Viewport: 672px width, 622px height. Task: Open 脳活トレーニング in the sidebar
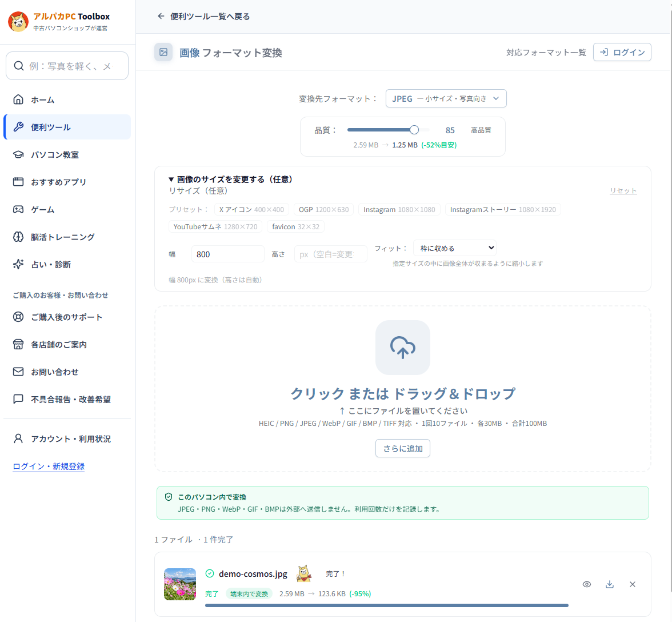click(x=67, y=237)
